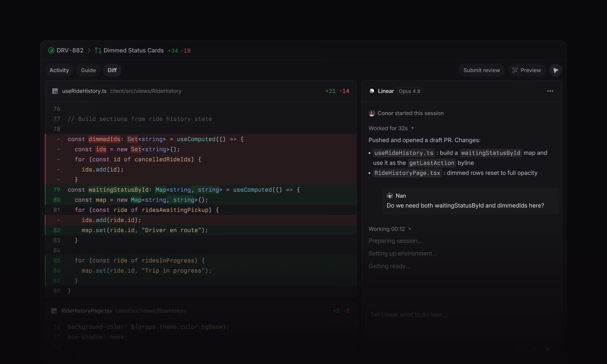Switch to the Activity tab
The width and height of the screenshot is (607, 364).
coord(59,70)
